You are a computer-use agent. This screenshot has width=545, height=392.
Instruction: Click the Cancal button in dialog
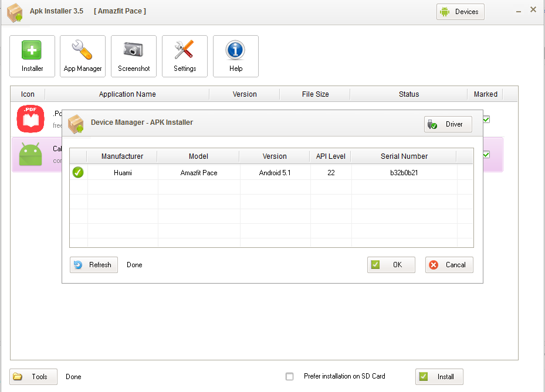tap(449, 265)
